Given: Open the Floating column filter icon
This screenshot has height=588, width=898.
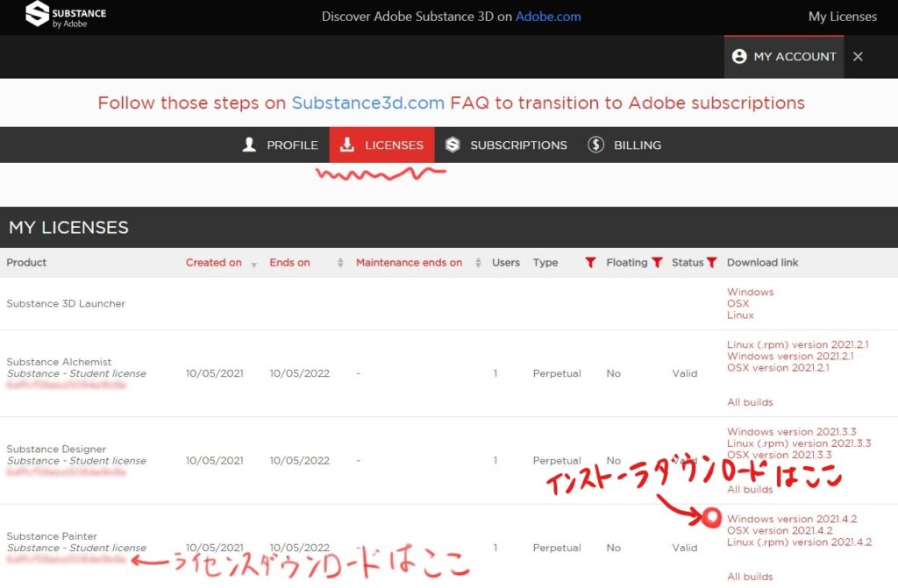Looking at the screenshot, I should (x=657, y=263).
